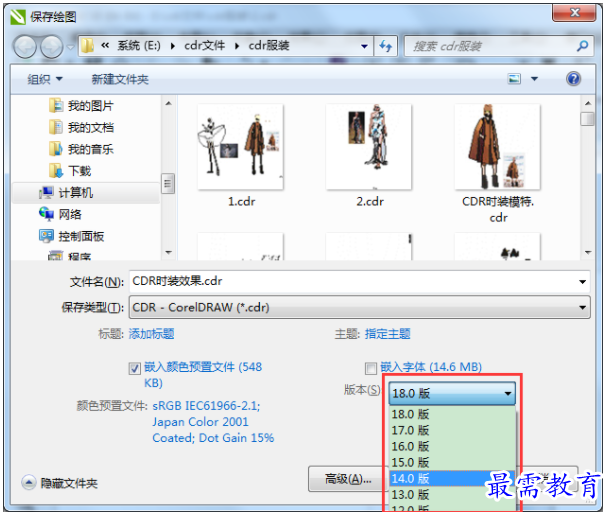Select 我的音乐 in navigation pane
Viewport: 609px width, 517px height.
[81, 149]
